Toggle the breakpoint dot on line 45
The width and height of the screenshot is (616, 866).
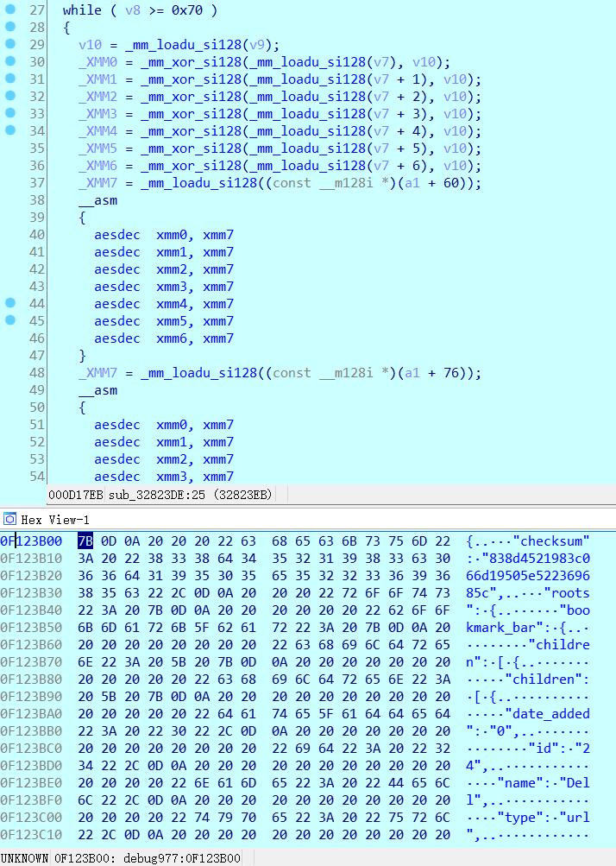point(10,319)
